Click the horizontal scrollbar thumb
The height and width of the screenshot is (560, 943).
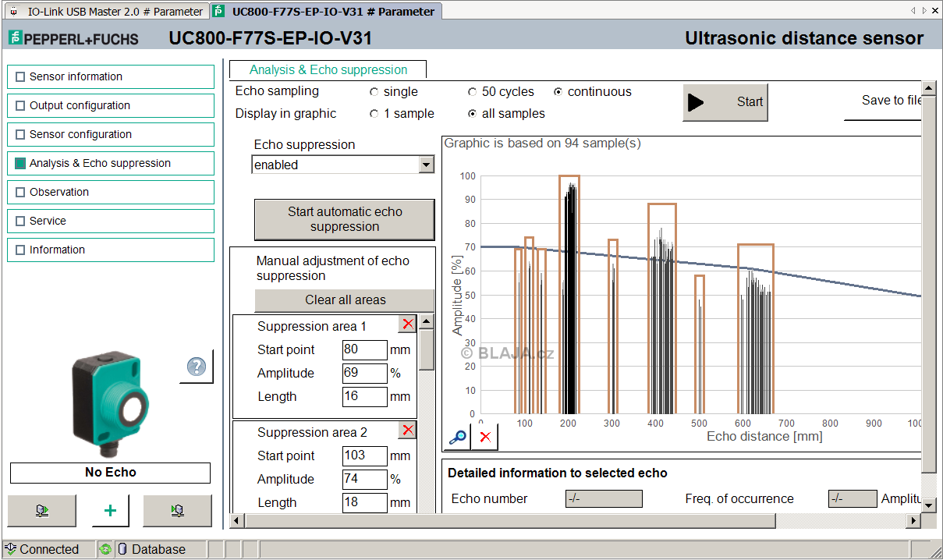510,520
